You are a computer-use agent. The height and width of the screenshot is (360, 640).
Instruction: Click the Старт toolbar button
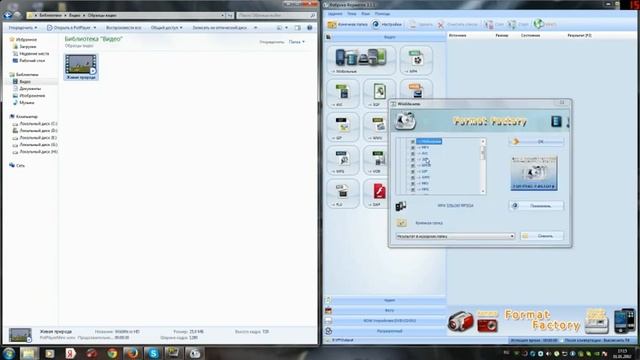[x=518, y=24]
